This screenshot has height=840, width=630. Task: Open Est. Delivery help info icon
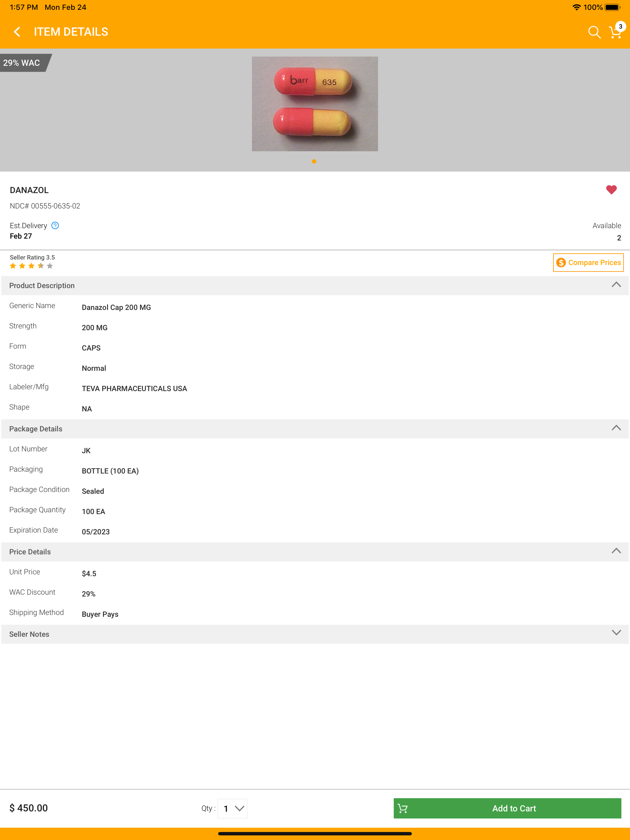55,226
